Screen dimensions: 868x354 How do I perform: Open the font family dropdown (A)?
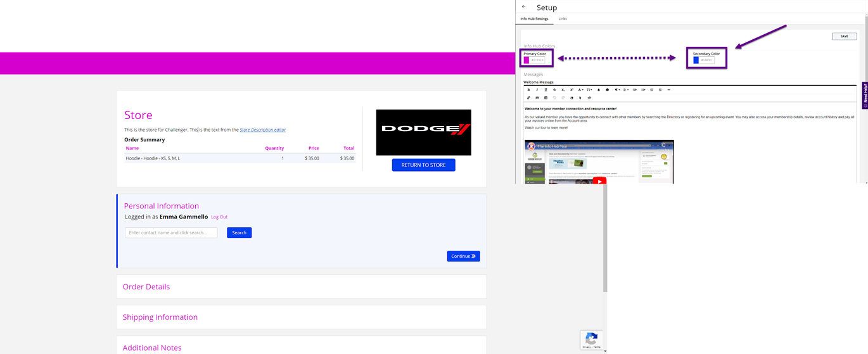580,90
